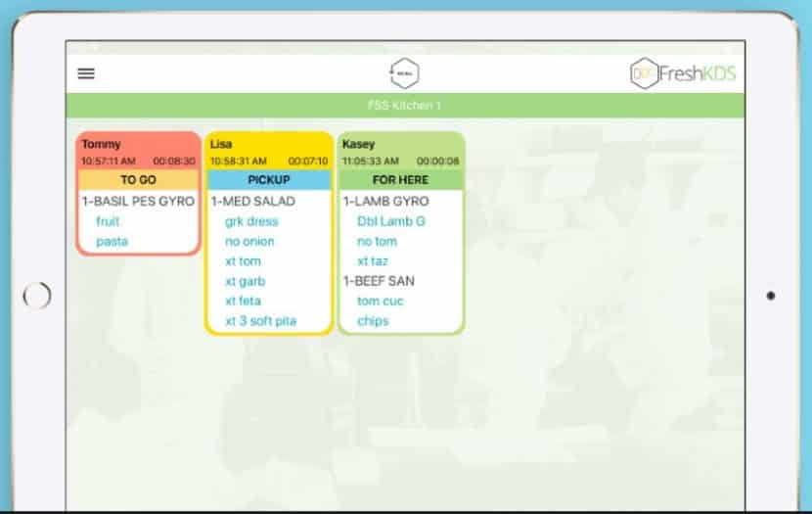Tap the 'xt 3 soft pita' modifier
This screenshot has width=812, height=514.
click(x=260, y=321)
